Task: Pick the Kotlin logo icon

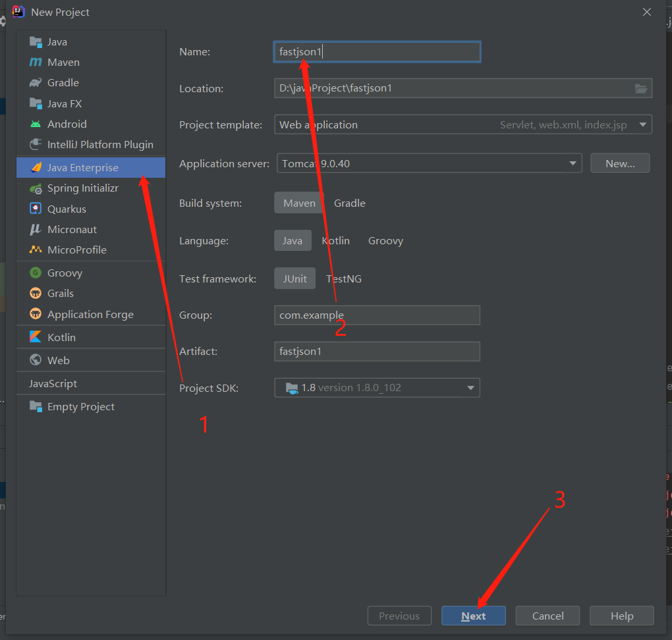Action: click(36, 336)
